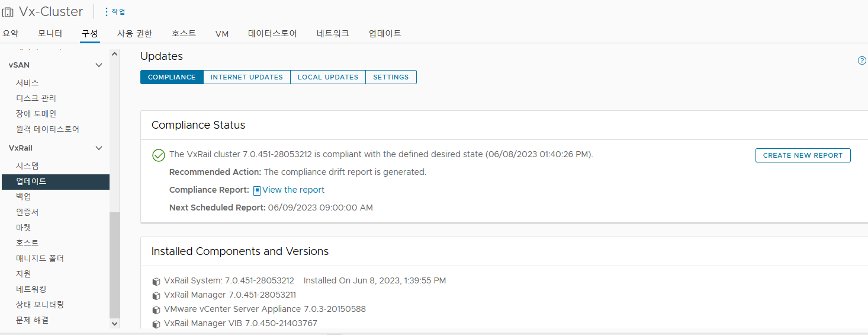Select the 구성 tab

tap(90, 34)
